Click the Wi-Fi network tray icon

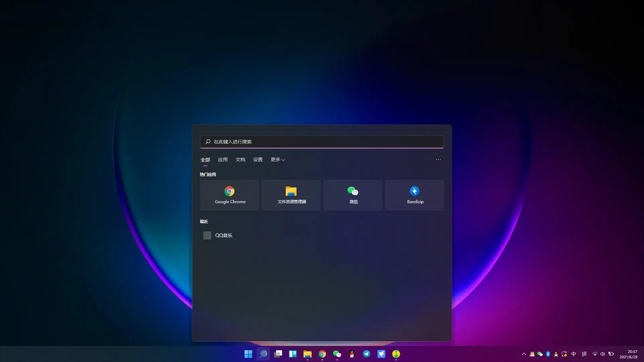click(595, 354)
